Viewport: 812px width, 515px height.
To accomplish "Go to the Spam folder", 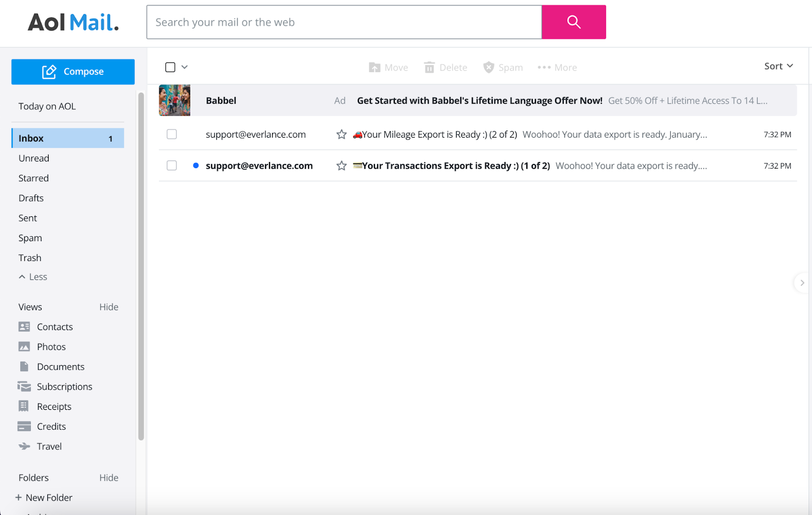I will [x=30, y=238].
